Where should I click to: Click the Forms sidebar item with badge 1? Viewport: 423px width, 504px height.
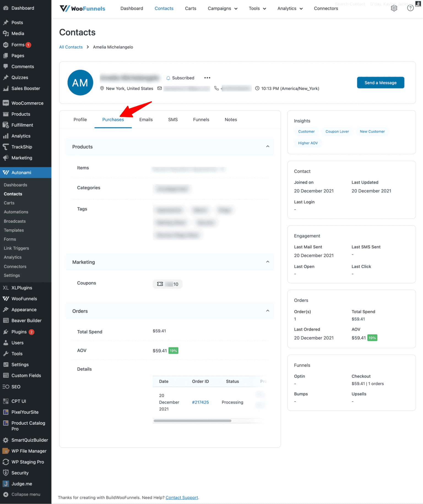[x=26, y=45]
